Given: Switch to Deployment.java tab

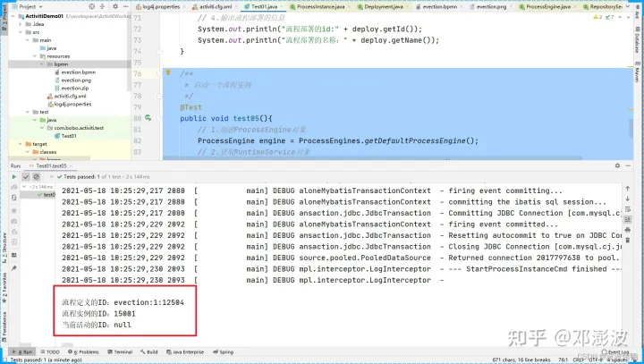Looking at the screenshot, I should click(x=383, y=6).
